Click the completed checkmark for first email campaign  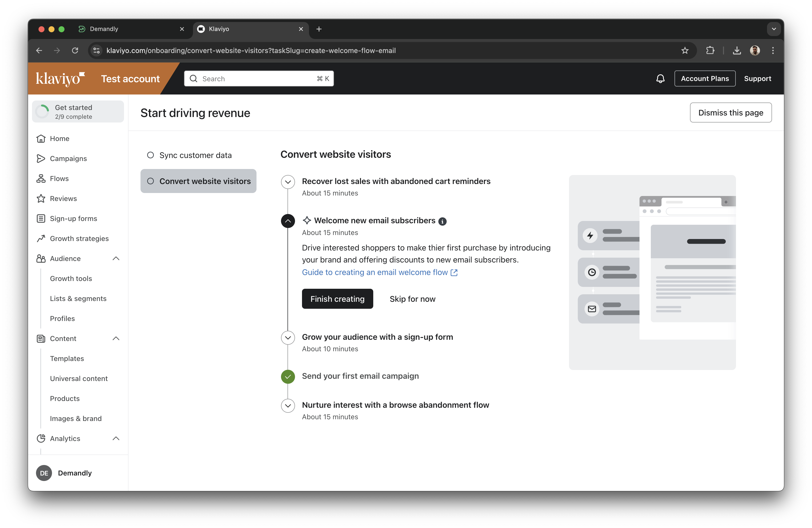tap(287, 376)
